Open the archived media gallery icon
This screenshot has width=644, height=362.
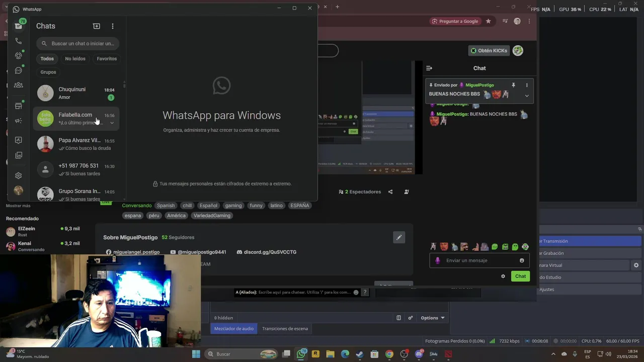[x=19, y=155]
